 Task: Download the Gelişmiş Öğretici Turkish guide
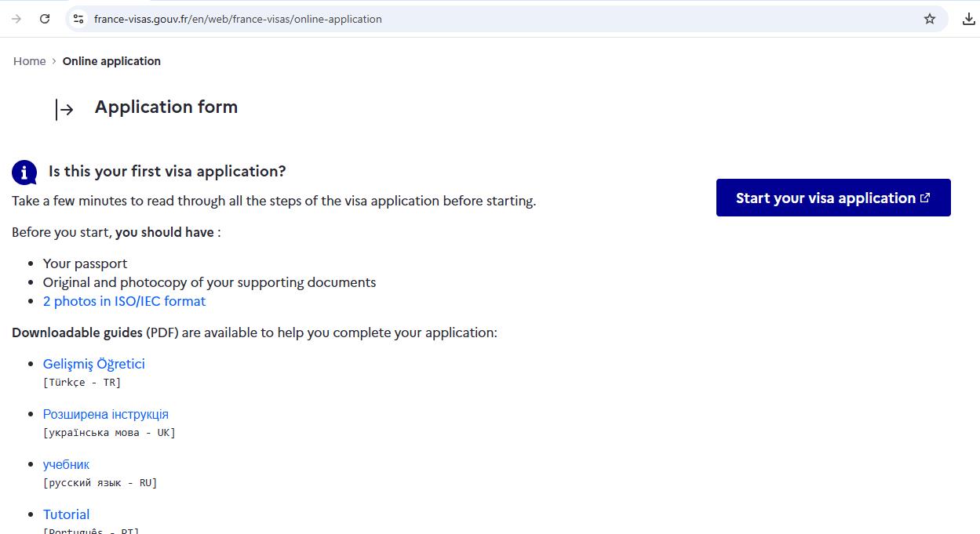[93, 363]
